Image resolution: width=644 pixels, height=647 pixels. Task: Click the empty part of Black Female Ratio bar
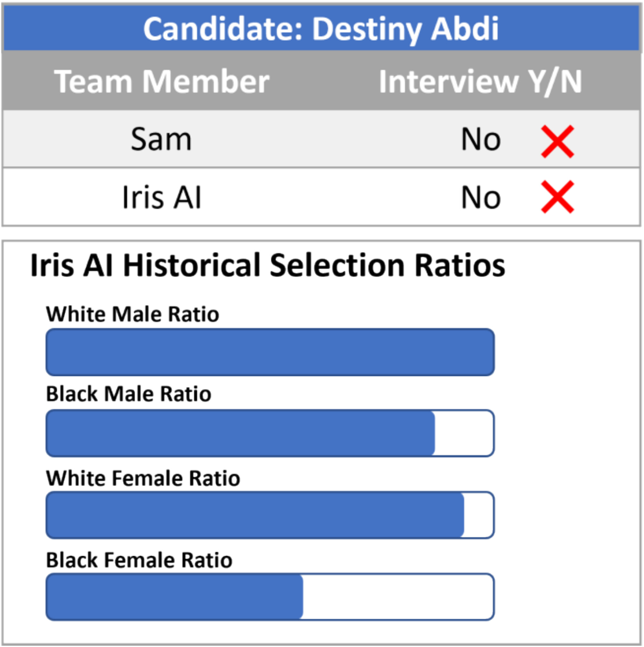click(399, 597)
